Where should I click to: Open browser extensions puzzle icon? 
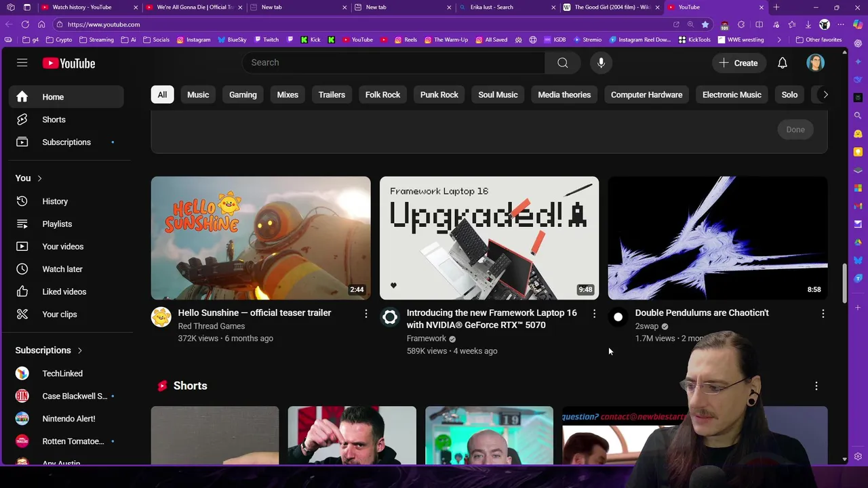[x=741, y=24]
